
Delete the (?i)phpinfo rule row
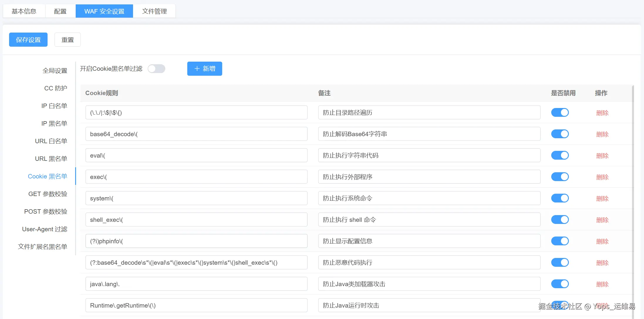602,242
